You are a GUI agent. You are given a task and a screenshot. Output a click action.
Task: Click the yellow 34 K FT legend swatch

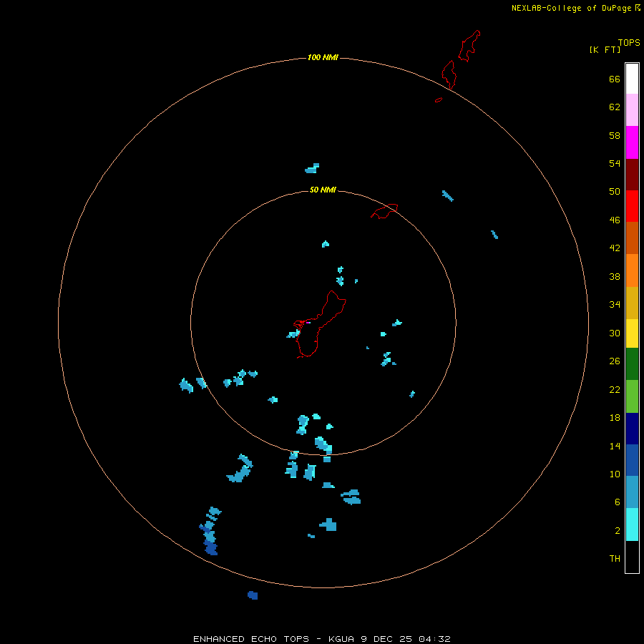pyautogui.click(x=632, y=333)
